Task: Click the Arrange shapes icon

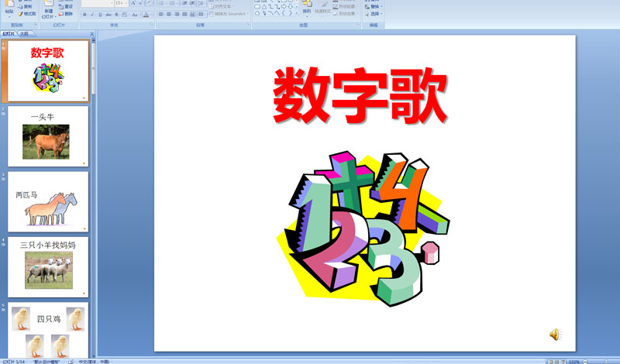Action: [307, 8]
